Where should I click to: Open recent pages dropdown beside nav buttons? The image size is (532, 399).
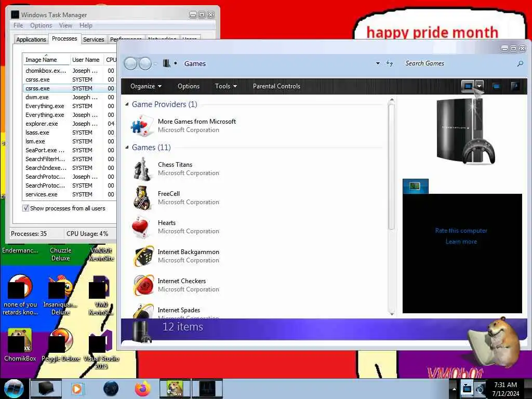(155, 63)
